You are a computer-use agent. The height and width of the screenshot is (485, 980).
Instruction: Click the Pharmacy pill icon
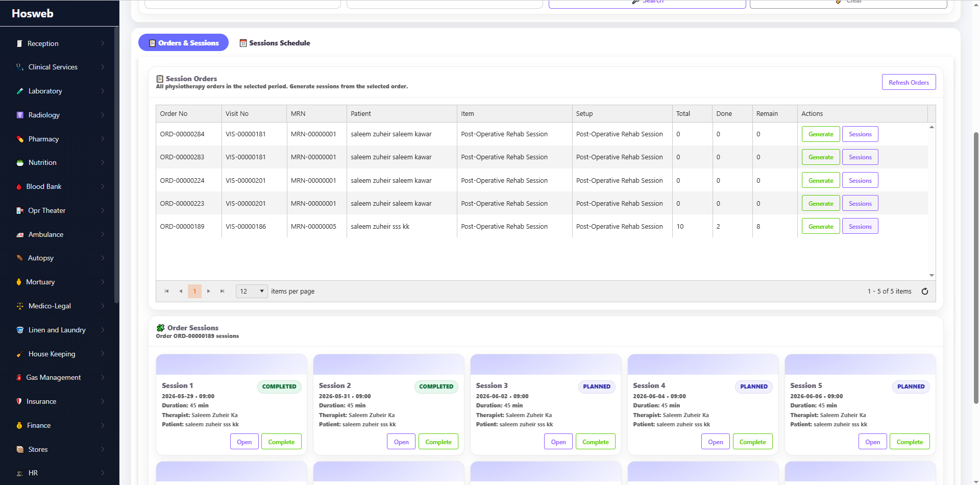(20, 139)
